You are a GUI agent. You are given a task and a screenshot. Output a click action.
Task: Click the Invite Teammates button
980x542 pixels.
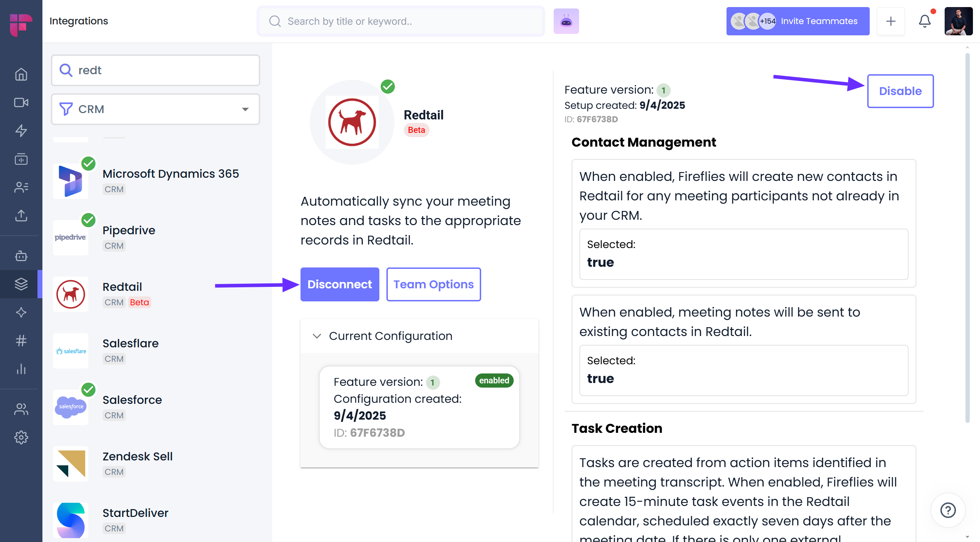[x=797, y=21]
